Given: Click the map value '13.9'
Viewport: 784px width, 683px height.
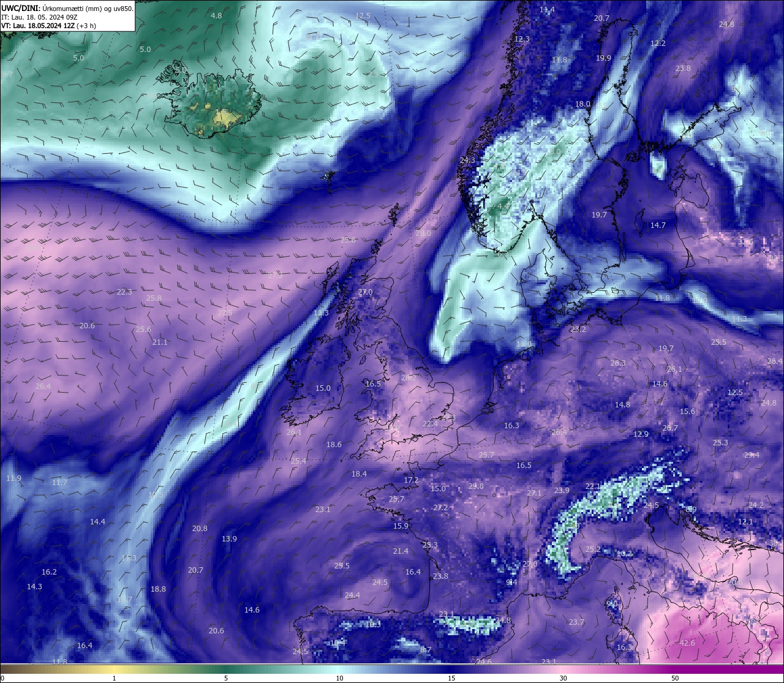Looking at the screenshot, I should click(x=229, y=538).
